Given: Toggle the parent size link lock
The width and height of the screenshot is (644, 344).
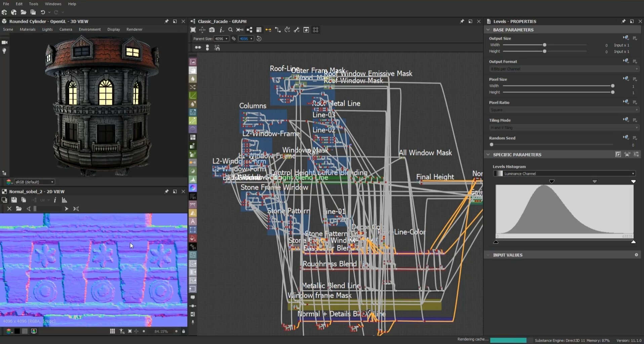Looking at the screenshot, I should pyautogui.click(x=234, y=39).
